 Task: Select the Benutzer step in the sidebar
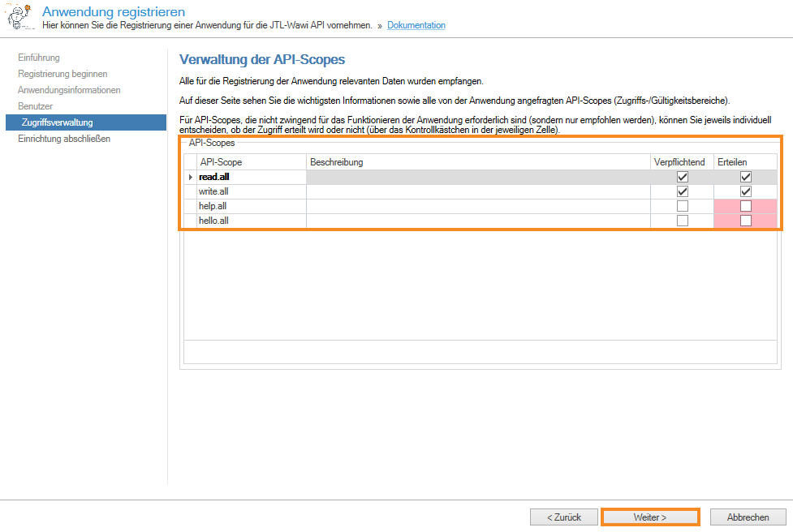point(35,106)
